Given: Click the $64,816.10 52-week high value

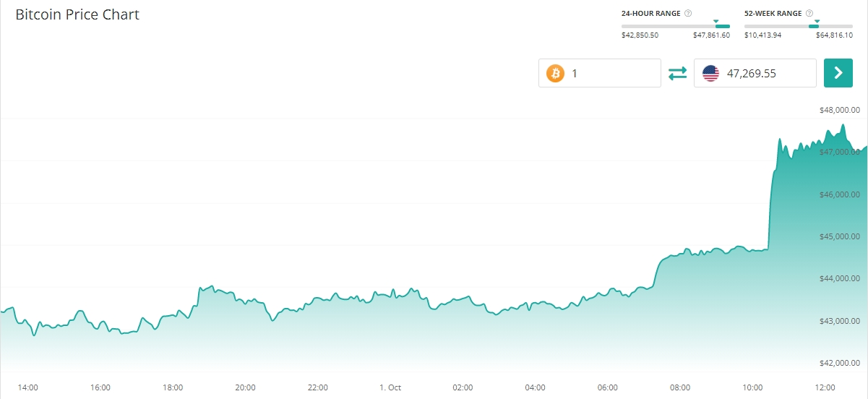Looking at the screenshot, I should [x=834, y=35].
